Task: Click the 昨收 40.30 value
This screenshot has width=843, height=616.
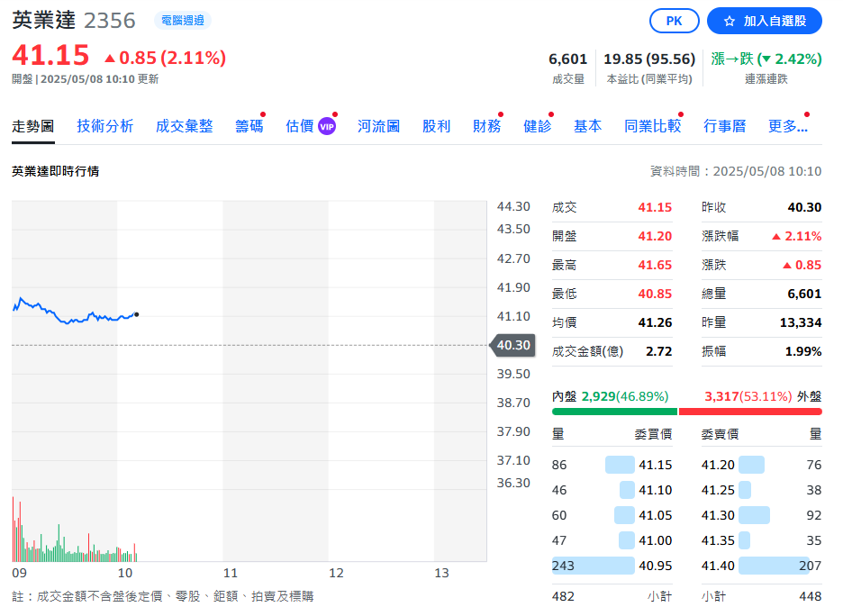Action: (804, 207)
